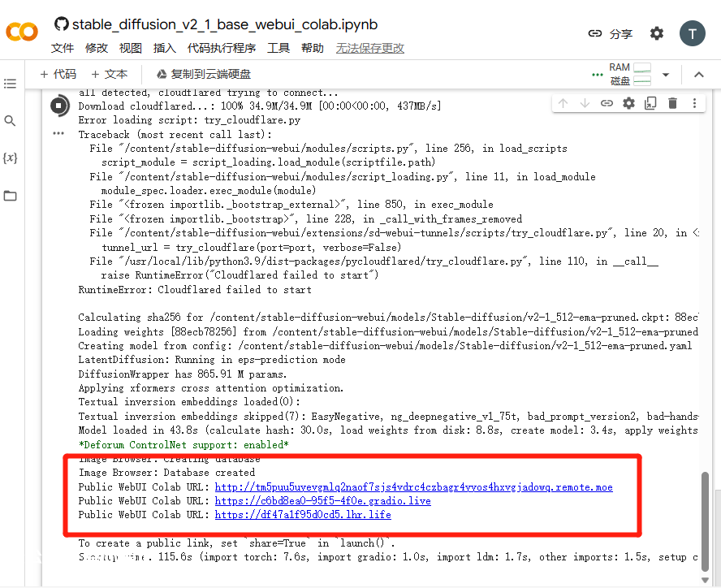Delete the cell trash icon

pos(672,103)
